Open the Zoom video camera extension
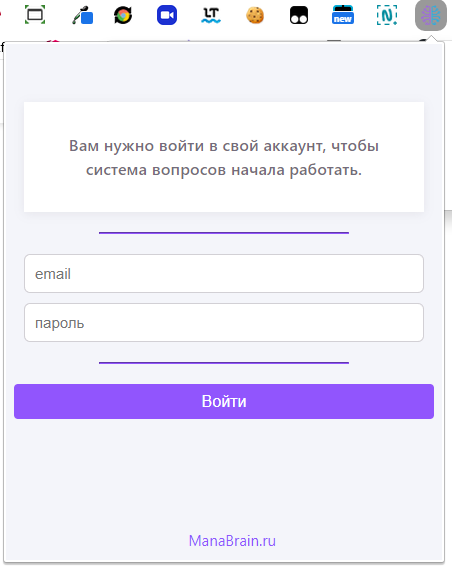 pyautogui.click(x=167, y=15)
